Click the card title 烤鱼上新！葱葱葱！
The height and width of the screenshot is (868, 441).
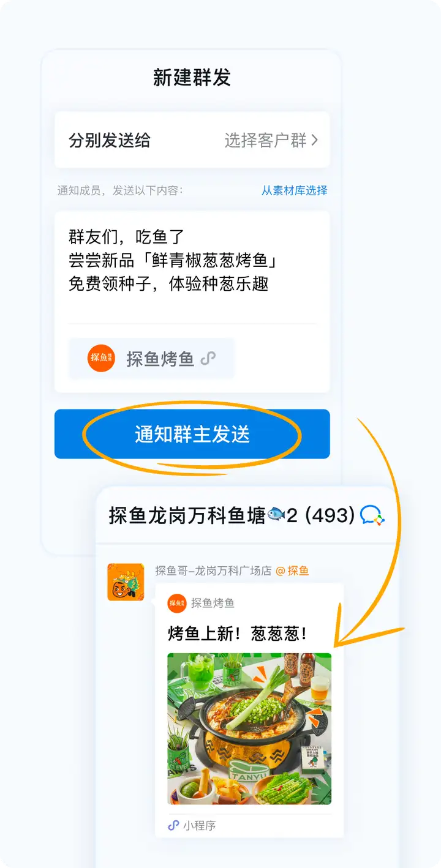pyautogui.click(x=238, y=634)
